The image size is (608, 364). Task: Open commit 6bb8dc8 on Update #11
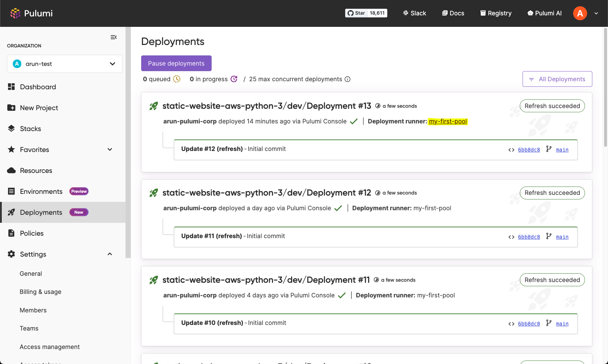click(x=529, y=237)
